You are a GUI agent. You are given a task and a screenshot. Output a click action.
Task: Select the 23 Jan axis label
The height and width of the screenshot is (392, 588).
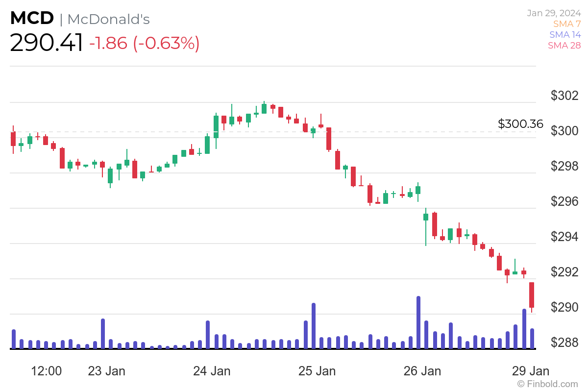(x=107, y=371)
